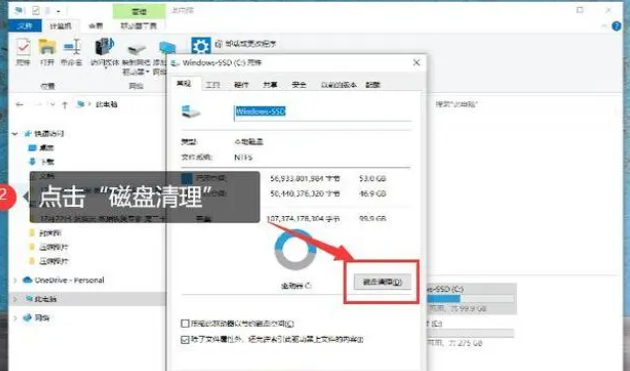Image resolution: width=630 pixels, height=371 pixels.
Task: Select the General (常规) dialog tab
Action: pyautogui.click(x=184, y=83)
